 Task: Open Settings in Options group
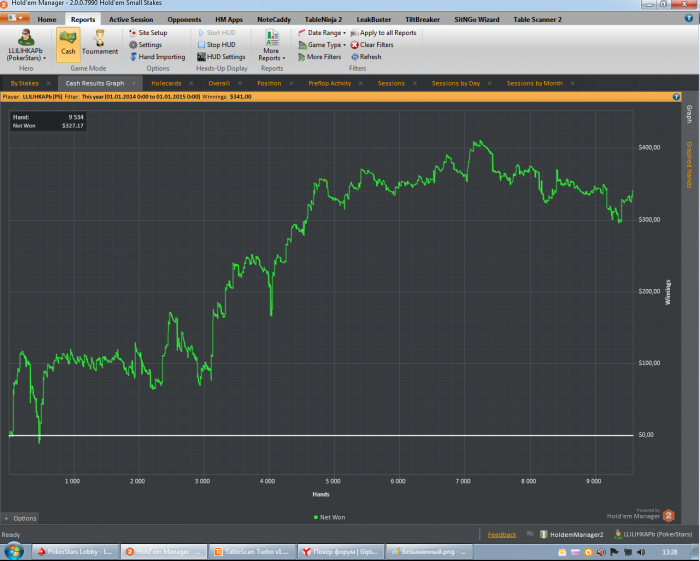pyautogui.click(x=145, y=45)
